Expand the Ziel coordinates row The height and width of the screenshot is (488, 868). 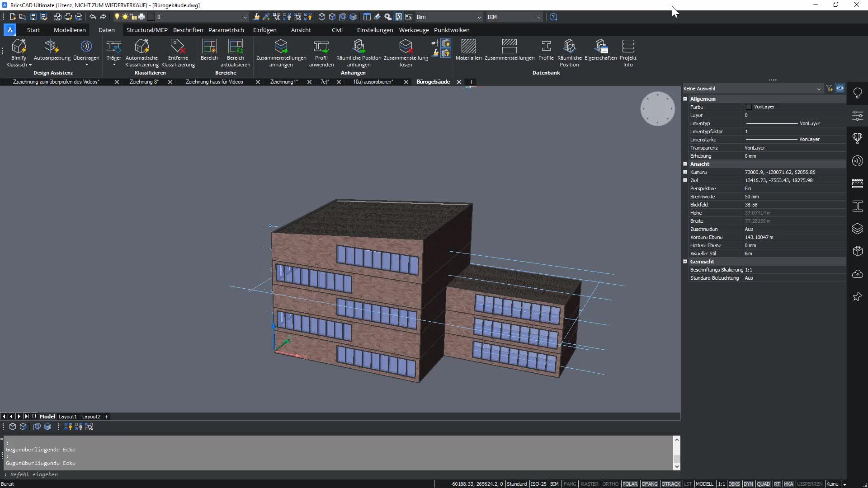685,180
